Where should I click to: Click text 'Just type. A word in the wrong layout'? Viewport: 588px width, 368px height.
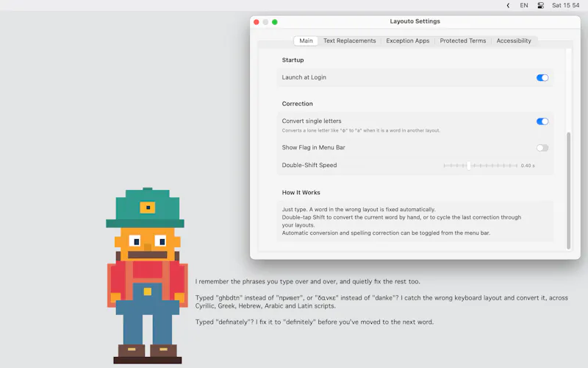(359, 210)
